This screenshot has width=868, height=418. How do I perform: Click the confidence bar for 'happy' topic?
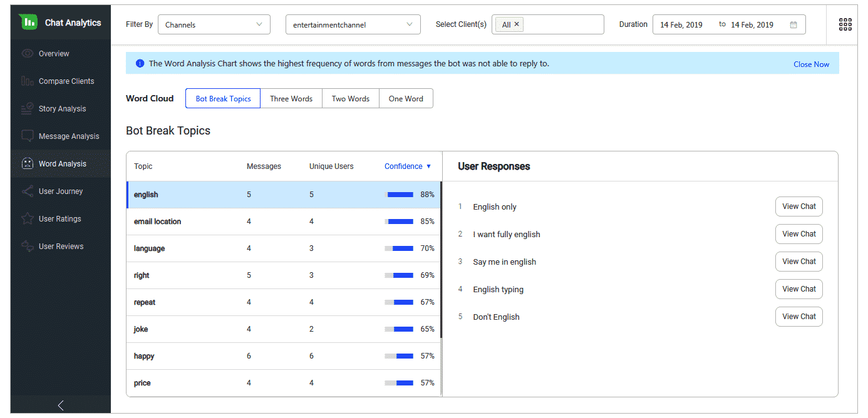399,356
